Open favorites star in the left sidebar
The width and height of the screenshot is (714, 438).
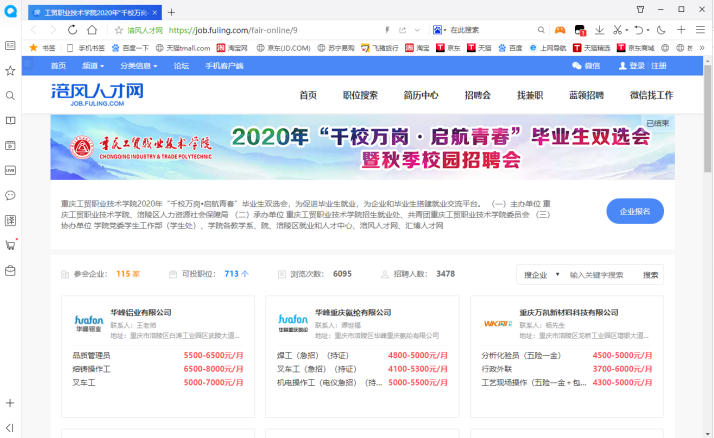point(10,71)
